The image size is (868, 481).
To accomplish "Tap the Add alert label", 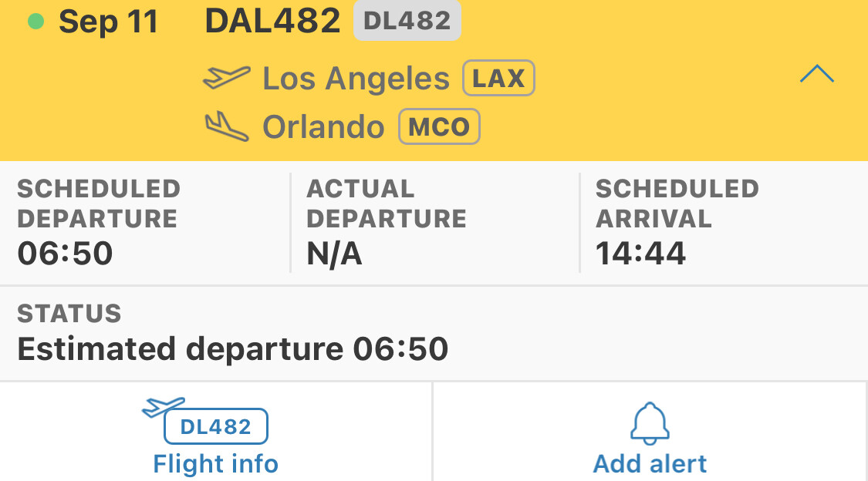I will click(650, 464).
